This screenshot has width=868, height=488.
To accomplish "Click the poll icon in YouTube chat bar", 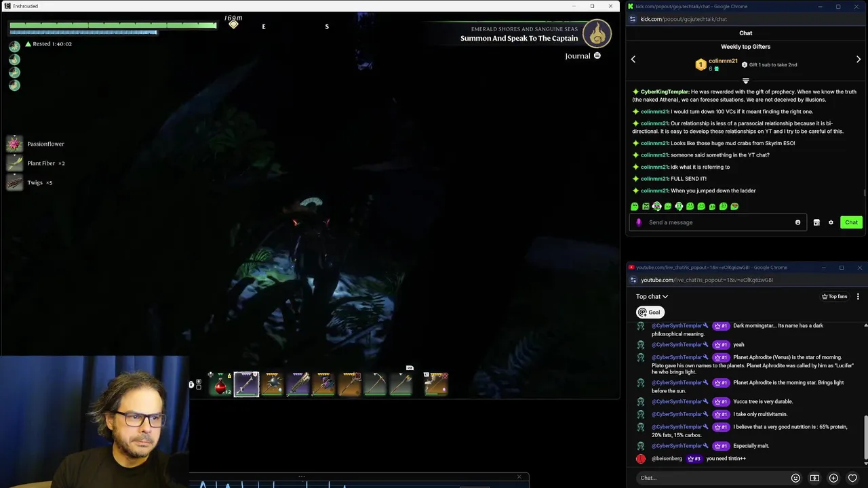I will [814, 478].
